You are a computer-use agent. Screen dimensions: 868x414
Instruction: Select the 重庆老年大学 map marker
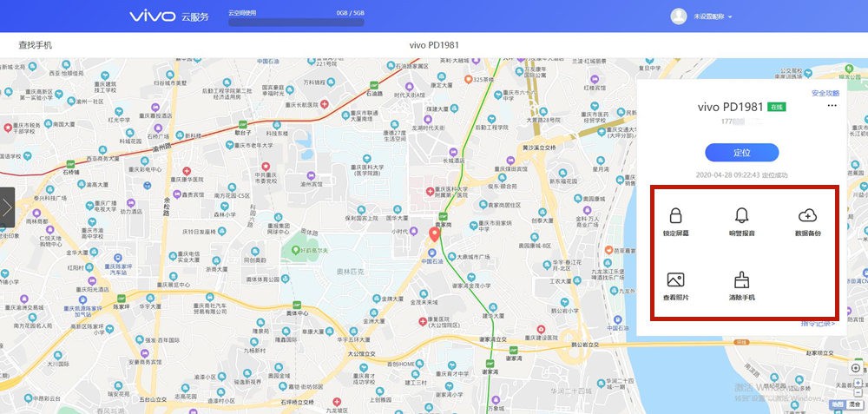tap(230, 145)
